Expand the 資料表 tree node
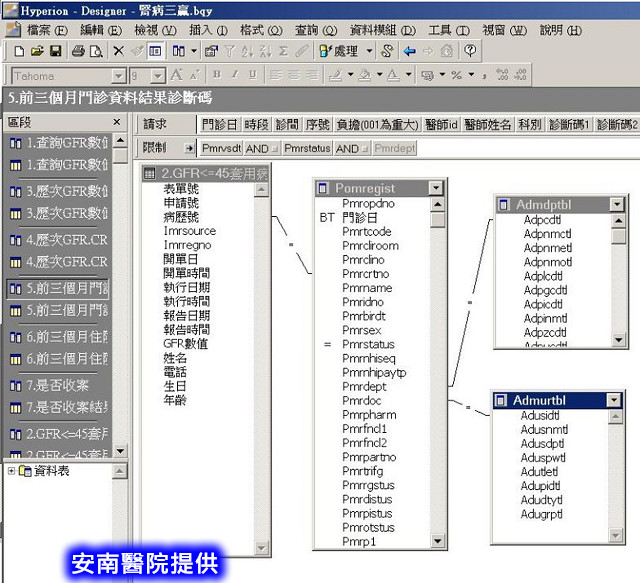The width and height of the screenshot is (640, 583). tap(11, 471)
